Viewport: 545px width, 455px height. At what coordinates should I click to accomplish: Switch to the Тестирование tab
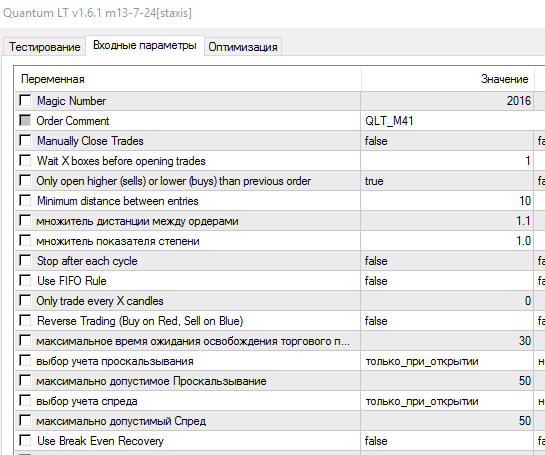tap(44, 47)
